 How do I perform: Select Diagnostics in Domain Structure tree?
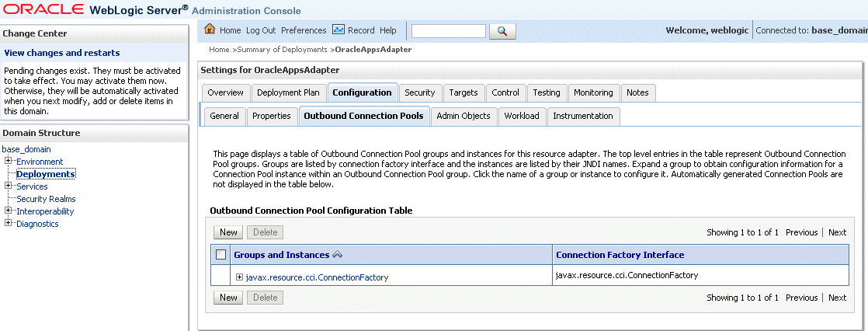coord(37,224)
